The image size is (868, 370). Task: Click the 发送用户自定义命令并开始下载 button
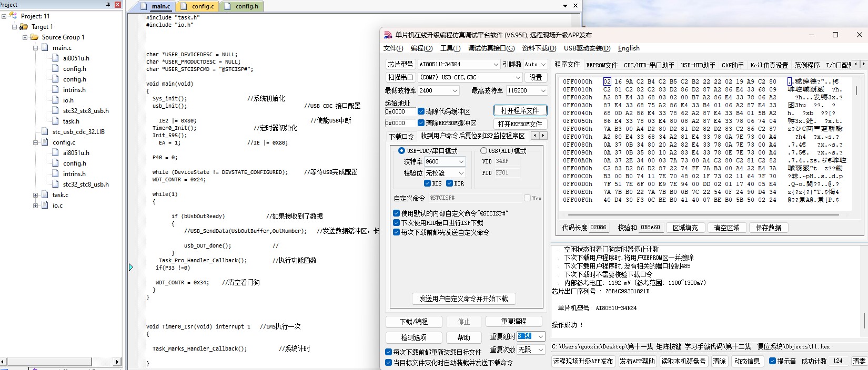[x=463, y=299]
